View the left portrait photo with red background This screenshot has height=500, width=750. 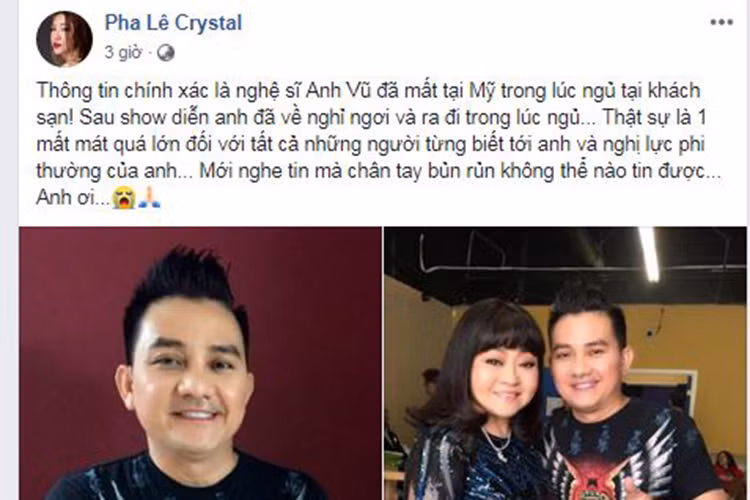tap(200, 363)
